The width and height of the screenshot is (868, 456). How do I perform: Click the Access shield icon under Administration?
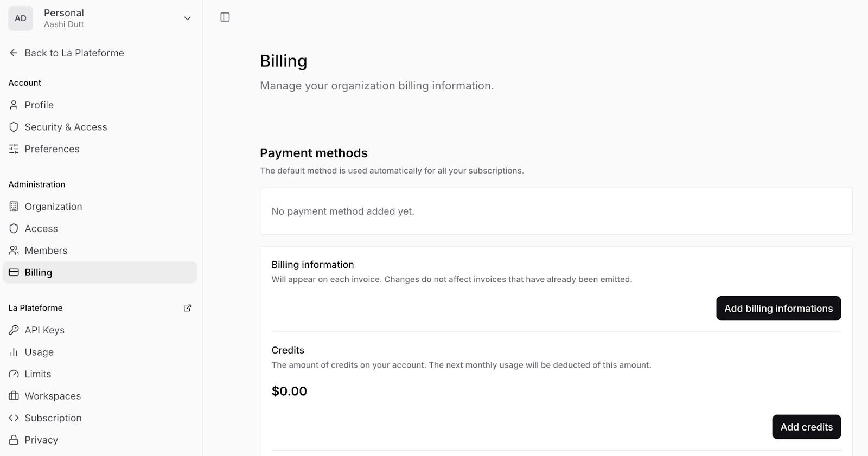coord(14,228)
